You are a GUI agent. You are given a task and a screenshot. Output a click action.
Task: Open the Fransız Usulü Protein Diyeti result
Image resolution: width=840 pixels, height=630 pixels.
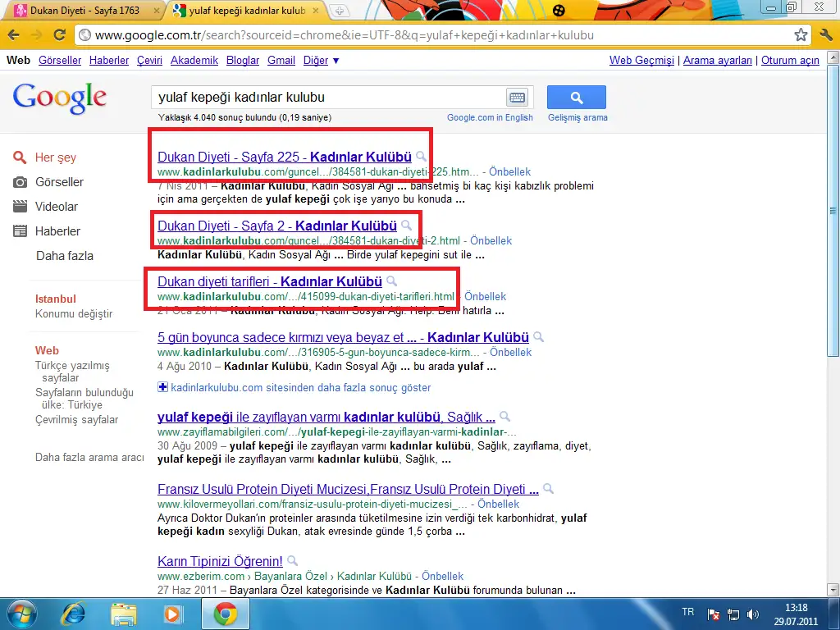click(x=348, y=489)
